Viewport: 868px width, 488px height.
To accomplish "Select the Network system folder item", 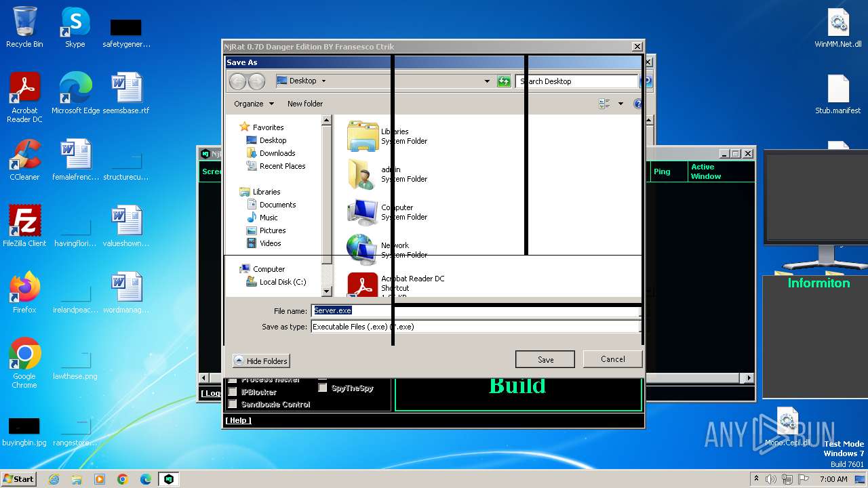I will (387, 250).
